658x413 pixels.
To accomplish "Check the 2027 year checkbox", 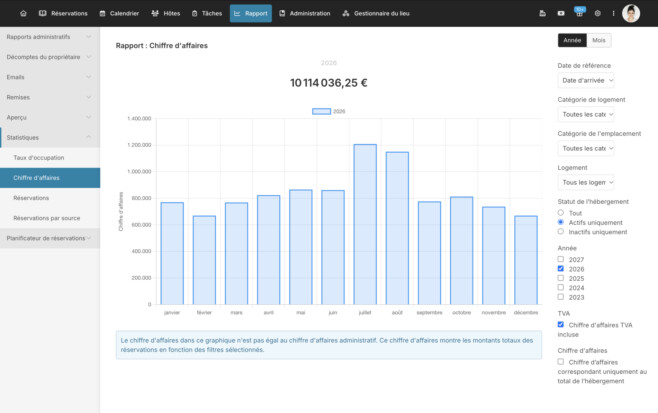I will (561, 259).
